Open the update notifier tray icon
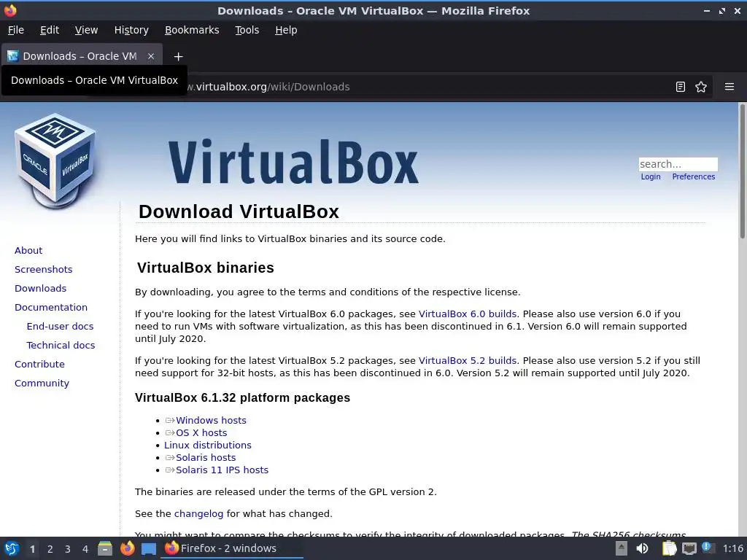Screen dimensions: 747x560 [x=708, y=548]
